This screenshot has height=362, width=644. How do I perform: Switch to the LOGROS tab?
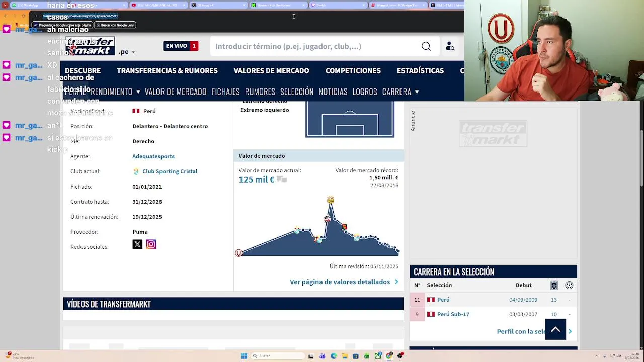point(365,92)
